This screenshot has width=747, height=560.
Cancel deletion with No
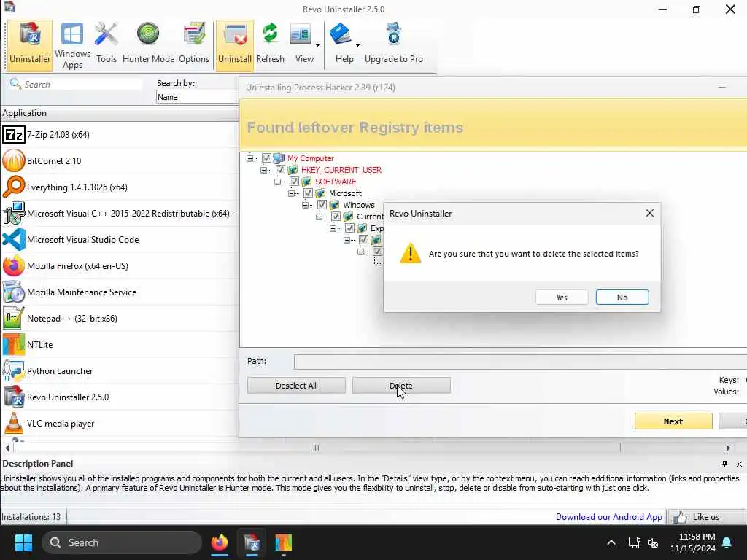(x=622, y=297)
